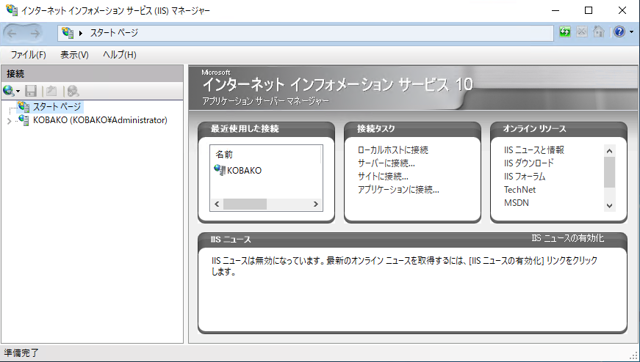The width and height of the screenshot is (640, 362).
Task: Click the IIS Manager title bar icon
Action: click(x=11, y=10)
